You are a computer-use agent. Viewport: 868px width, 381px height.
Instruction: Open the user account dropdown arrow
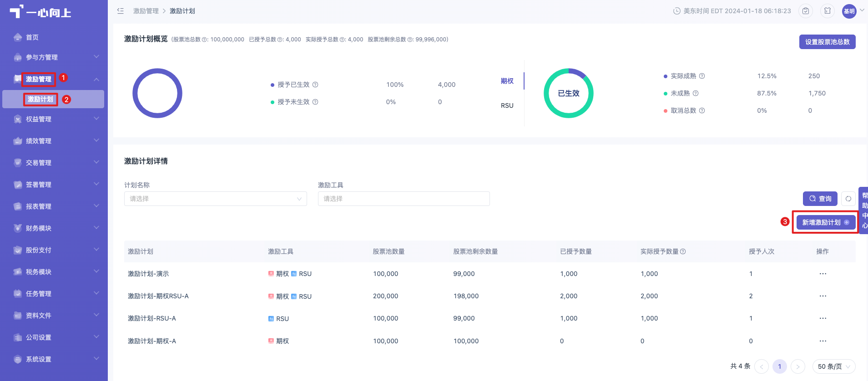pos(862,10)
